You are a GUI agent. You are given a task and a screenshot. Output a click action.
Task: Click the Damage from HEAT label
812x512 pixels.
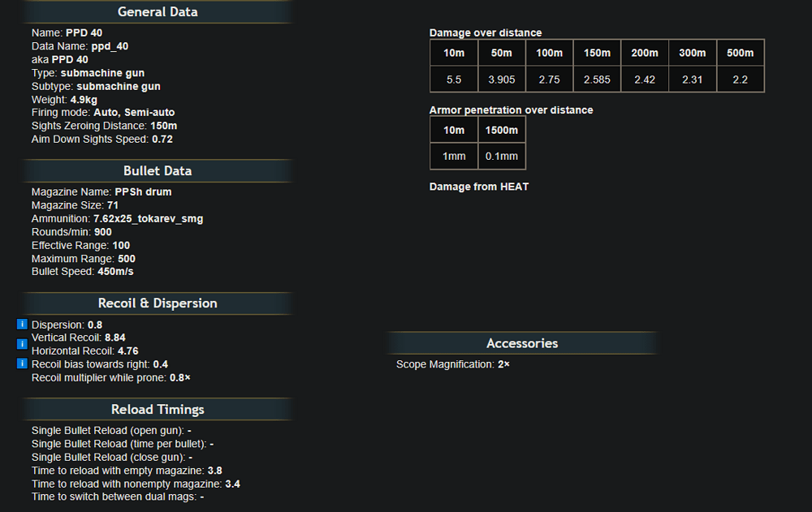pos(478,187)
